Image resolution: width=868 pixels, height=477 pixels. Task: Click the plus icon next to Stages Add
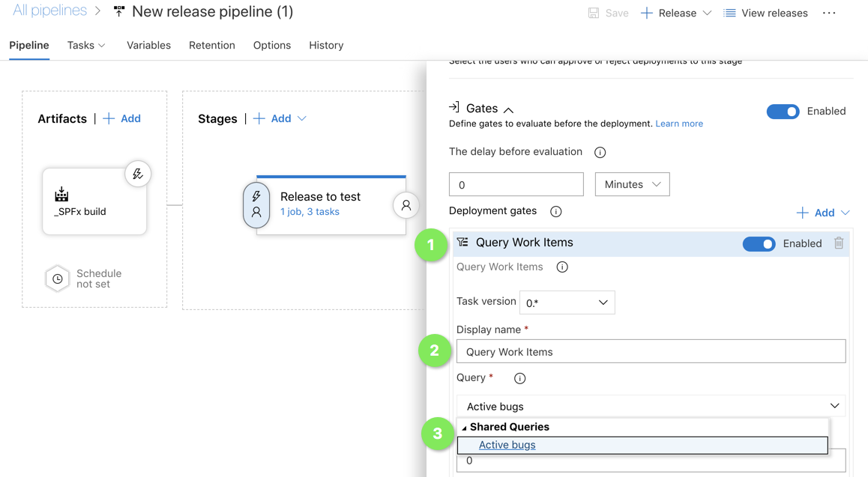click(x=259, y=118)
